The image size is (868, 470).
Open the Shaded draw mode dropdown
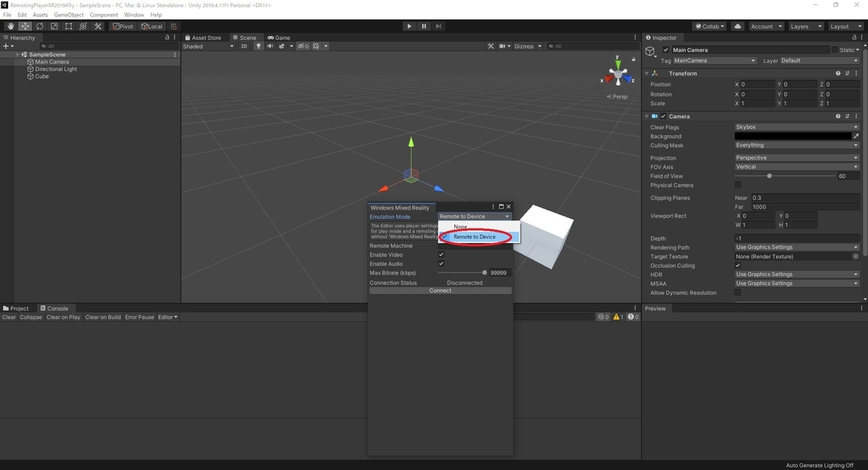pos(208,46)
